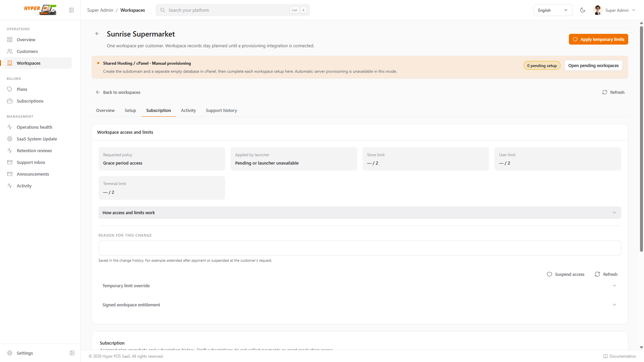The height and width of the screenshot is (362, 644).
Task: Click the Search your platform box
Action: coord(232,10)
